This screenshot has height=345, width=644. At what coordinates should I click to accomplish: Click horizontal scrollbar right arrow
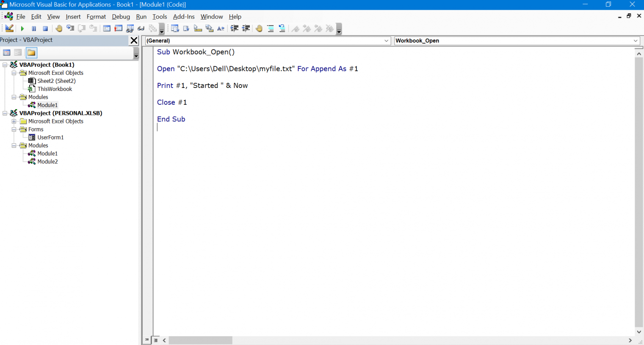pyautogui.click(x=630, y=340)
